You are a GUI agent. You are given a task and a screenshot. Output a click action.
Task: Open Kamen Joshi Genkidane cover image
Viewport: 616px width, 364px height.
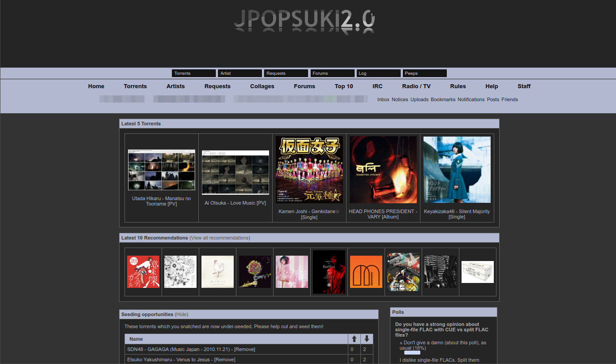click(x=309, y=170)
